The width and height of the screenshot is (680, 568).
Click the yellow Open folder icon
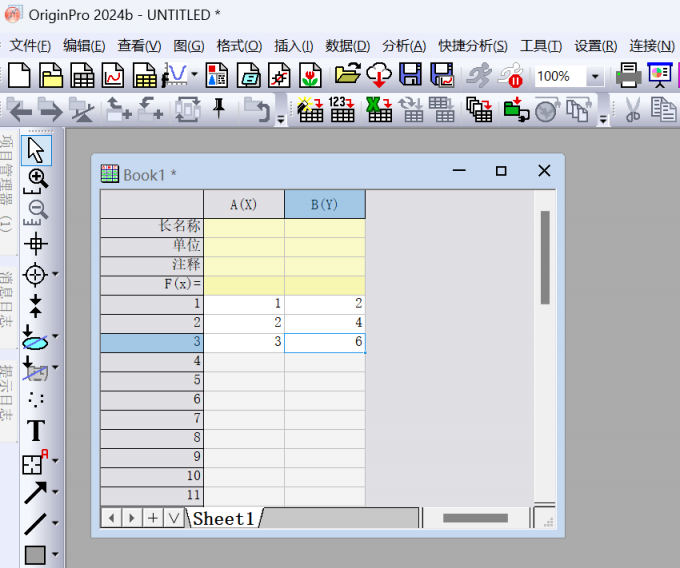[x=348, y=74]
